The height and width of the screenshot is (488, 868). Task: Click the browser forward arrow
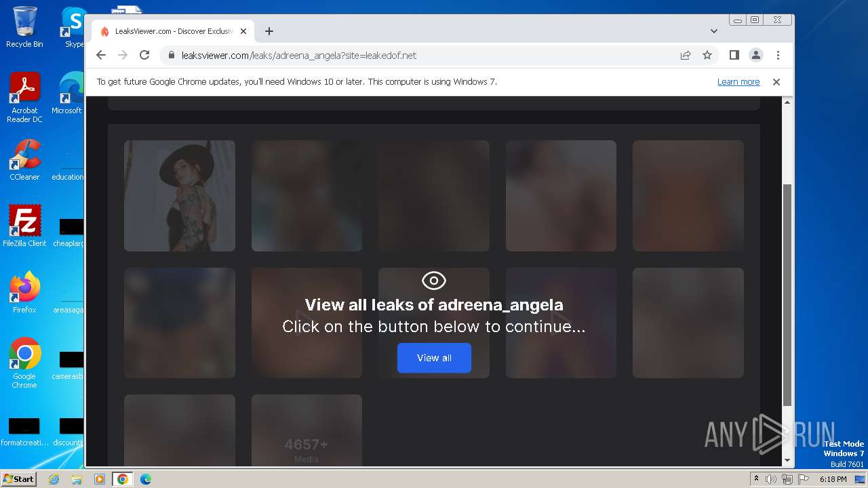(x=123, y=55)
